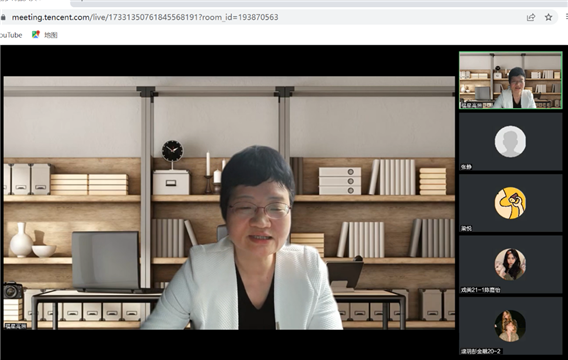Open the YouTube bookmark
This screenshot has width=568, height=360.
point(11,35)
